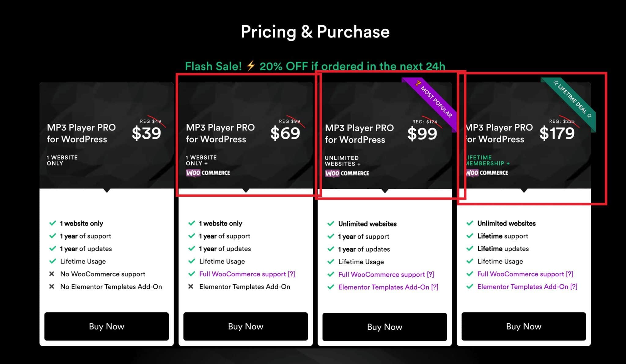The height and width of the screenshot is (364, 626).
Task: Click Buy Now under the $69 plan
Action: click(245, 326)
